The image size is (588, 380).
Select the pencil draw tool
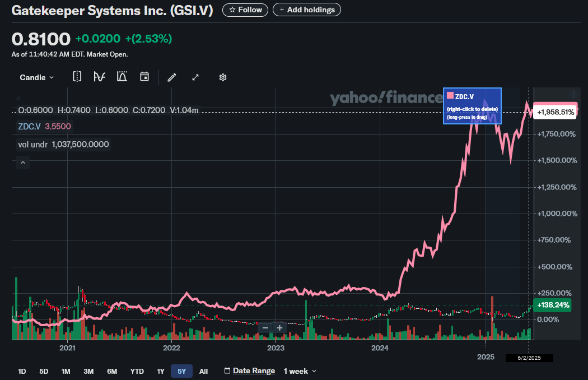click(x=172, y=77)
